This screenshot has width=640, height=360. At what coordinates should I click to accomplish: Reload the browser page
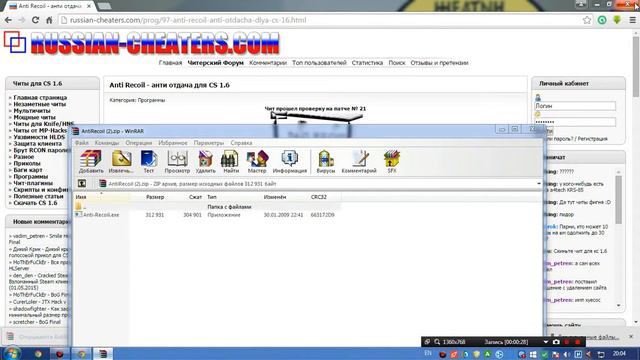[x=36, y=20]
